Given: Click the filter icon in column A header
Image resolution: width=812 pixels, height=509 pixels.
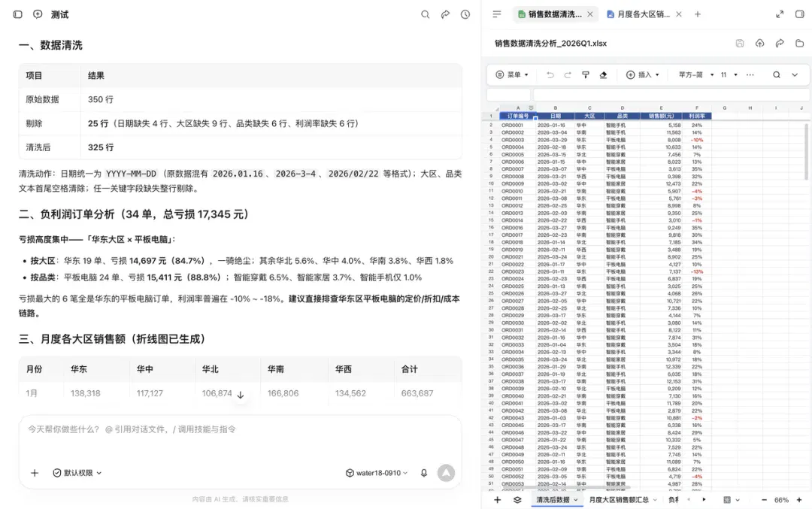Looking at the screenshot, I should click(531, 108).
